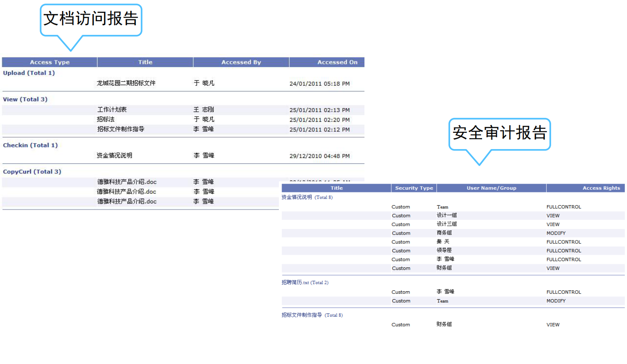Open the 招聘简历.txt (Total 2) group link

pos(305,283)
